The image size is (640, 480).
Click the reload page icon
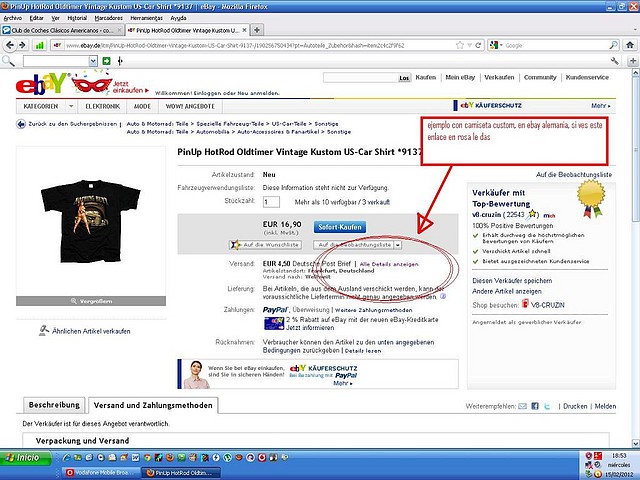478,45
